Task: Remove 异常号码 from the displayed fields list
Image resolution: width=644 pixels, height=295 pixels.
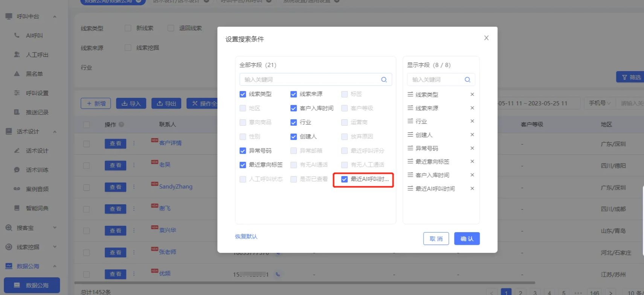Action: [x=472, y=148]
